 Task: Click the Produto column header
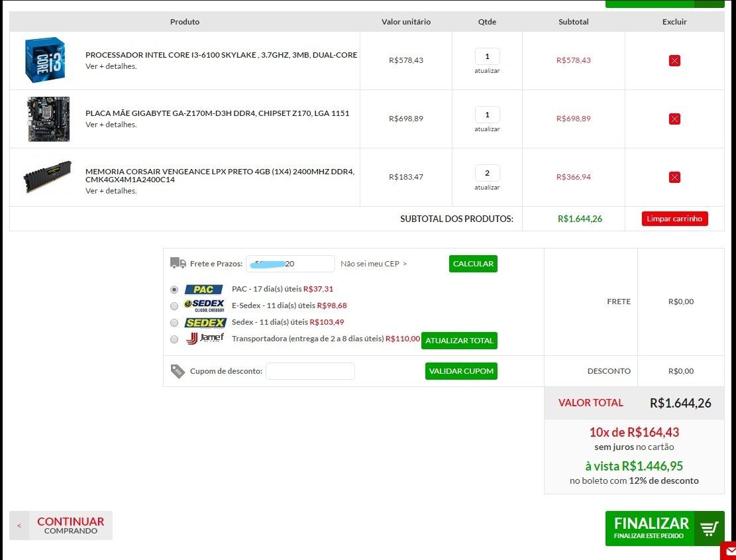click(x=184, y=22)
